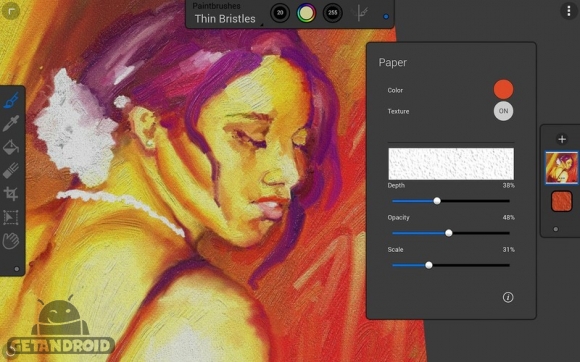Click the blue dot on top toolbar
The width and height of the screenshot is (580, 362).
[x=386, y=17]
